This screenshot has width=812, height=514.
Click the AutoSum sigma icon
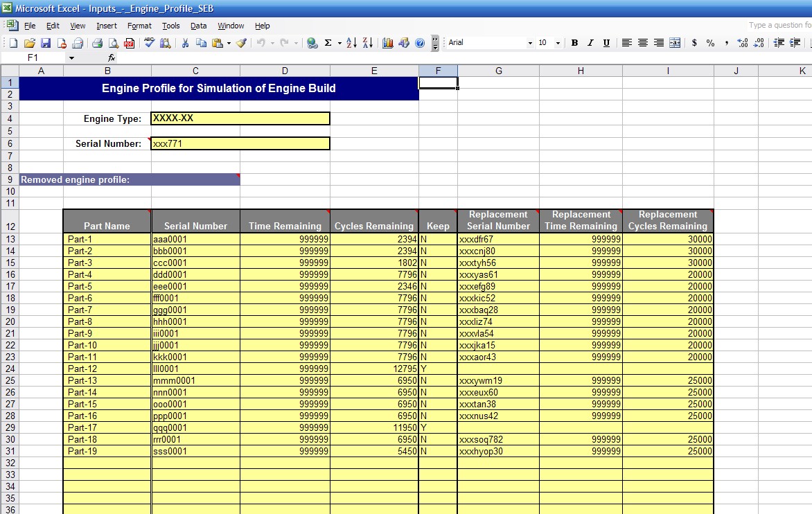click(328, 43)
